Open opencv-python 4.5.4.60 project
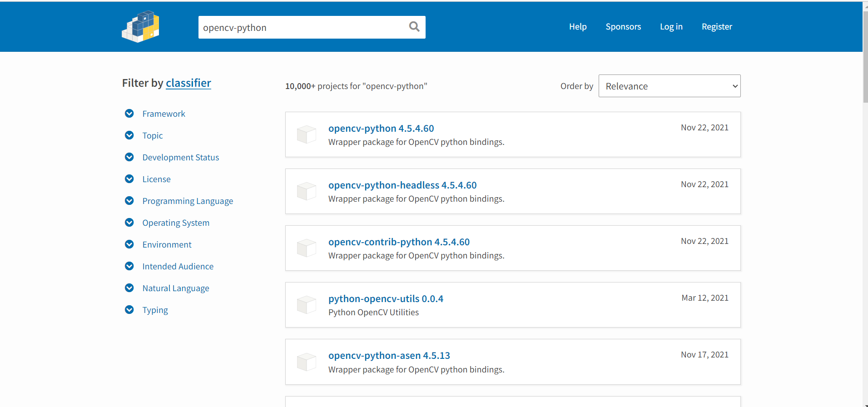The image size is (868, 407). pyautogui.click(x=381, y=128)
